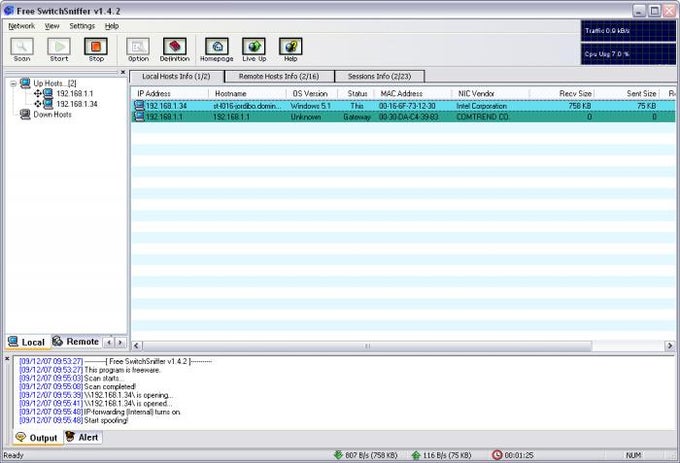Select 192.168.1.34 in the host tree
Viewport: 680px width, 463px height.
click(77, 104)
